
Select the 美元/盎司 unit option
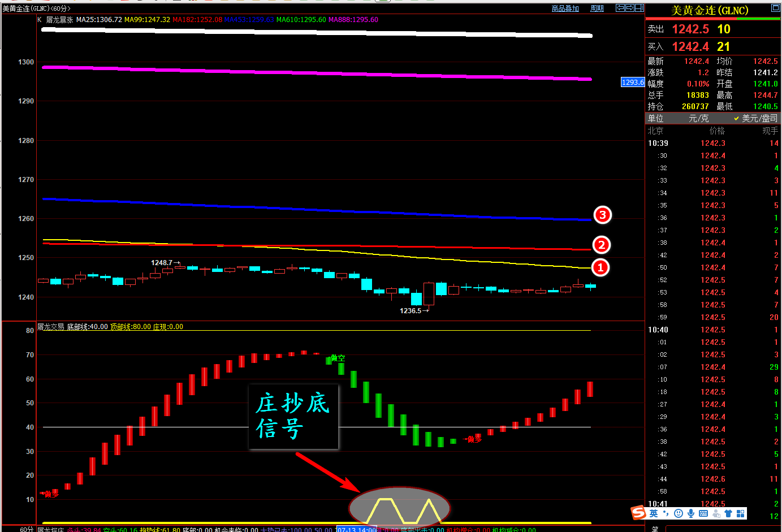pos(756,118)
